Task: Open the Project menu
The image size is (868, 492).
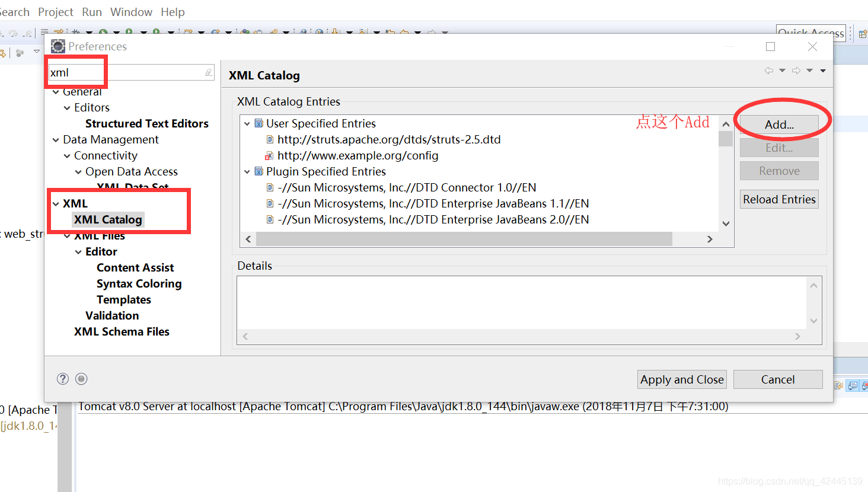Action: [56, 12]
